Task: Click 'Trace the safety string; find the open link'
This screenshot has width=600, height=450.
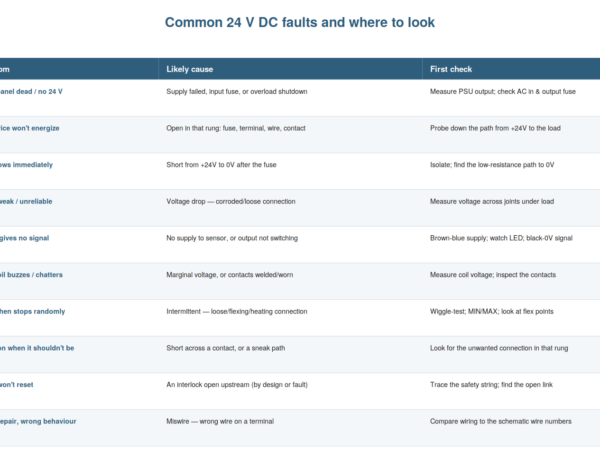Action: point(491,385)
